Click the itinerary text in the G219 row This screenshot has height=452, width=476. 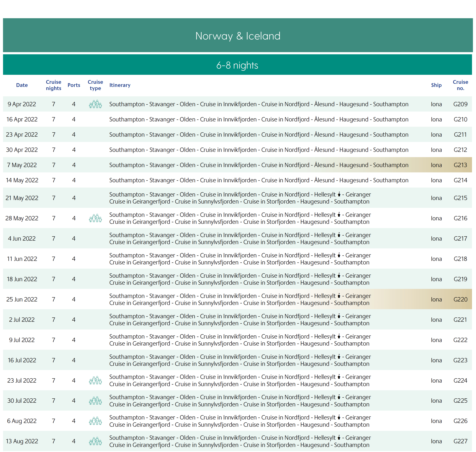[x=240, y=279]
